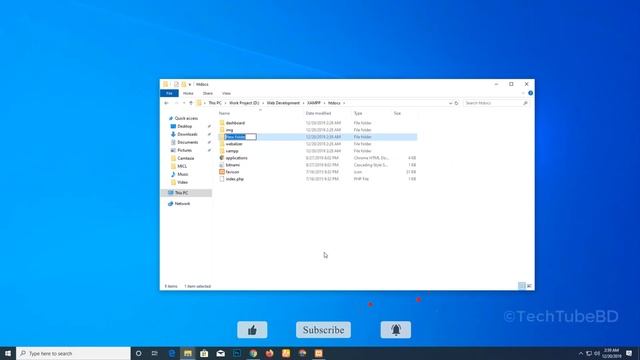Viewport: 640px width, 360px height.
Task: Open Network in navigation pane
Action: [182, 204]
